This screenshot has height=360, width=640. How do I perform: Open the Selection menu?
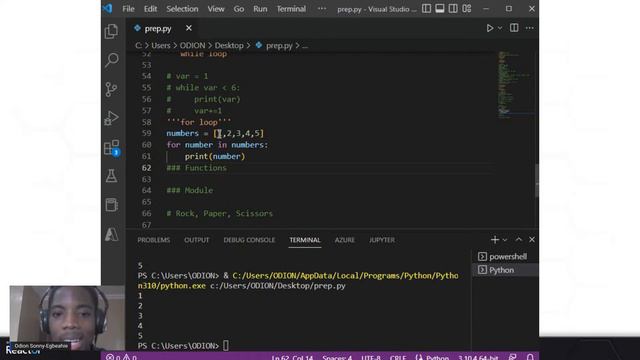182,9
